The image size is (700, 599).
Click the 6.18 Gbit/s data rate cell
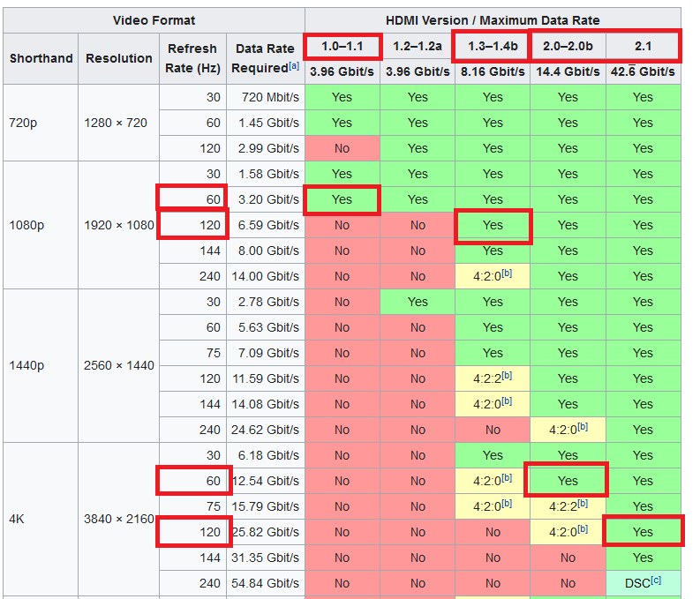tap(266, 455)
